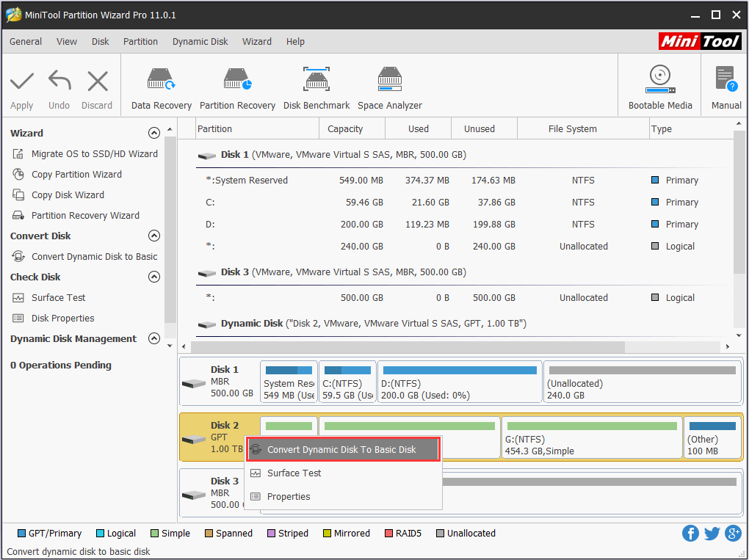Click the Convert Dynamic Disk to Basic sidebar icon
This screenshot has width=749, height=560.
click(18, 256)
